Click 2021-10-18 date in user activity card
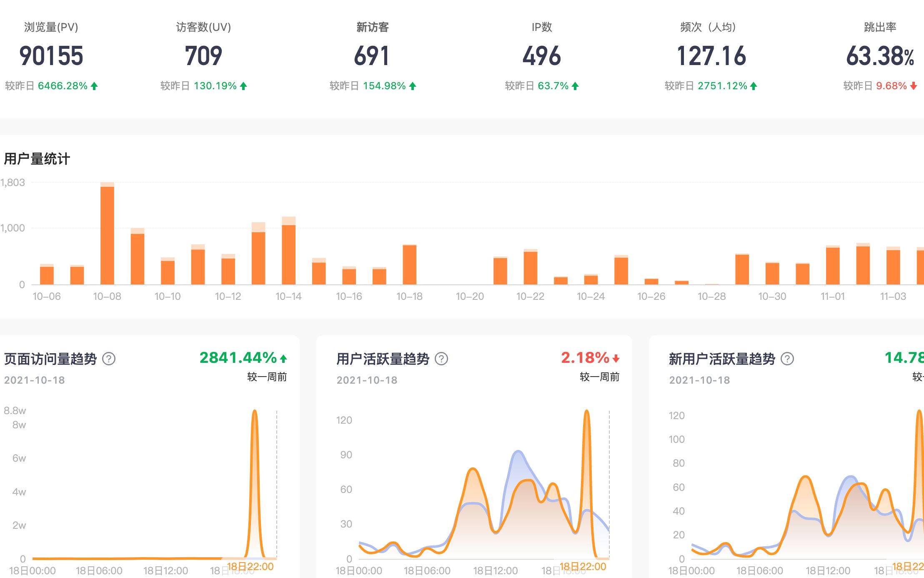 (367, 380)
